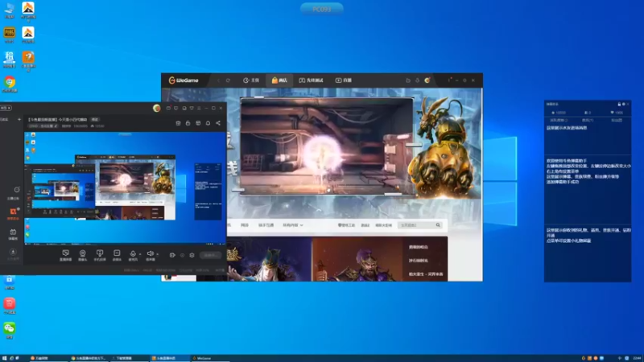644x362 pixels.
Task: Toggle the lock icon on the chat overlay panel
Action: coord(619,105)
